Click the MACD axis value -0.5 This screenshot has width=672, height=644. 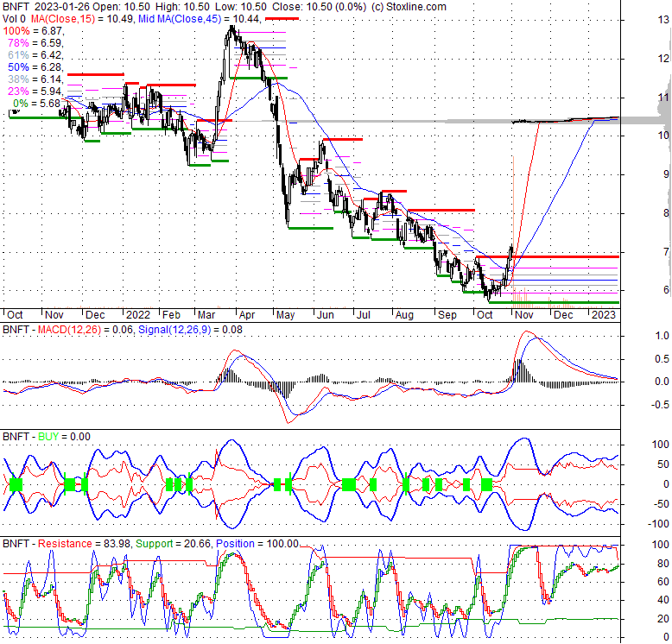(661, 405)
